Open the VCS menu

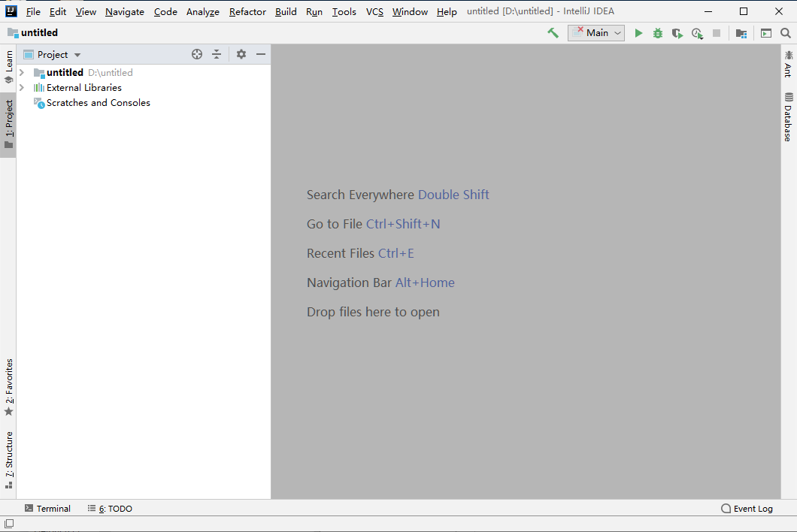[x=374, y=12]
